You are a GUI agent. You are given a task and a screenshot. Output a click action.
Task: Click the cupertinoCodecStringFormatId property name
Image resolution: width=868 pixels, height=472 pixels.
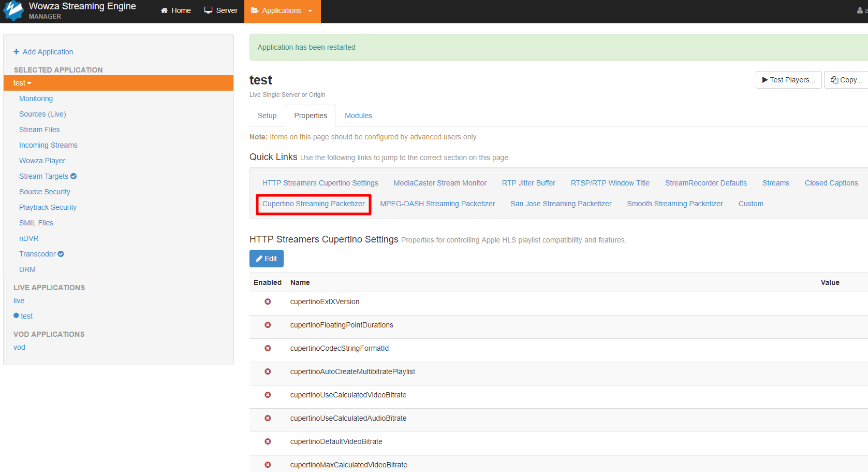pos(339,348)
